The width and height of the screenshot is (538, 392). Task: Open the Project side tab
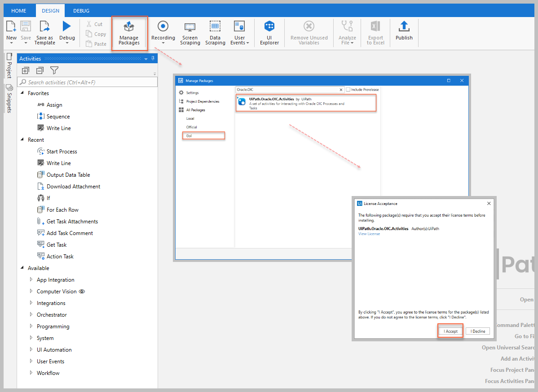point(9,66)
